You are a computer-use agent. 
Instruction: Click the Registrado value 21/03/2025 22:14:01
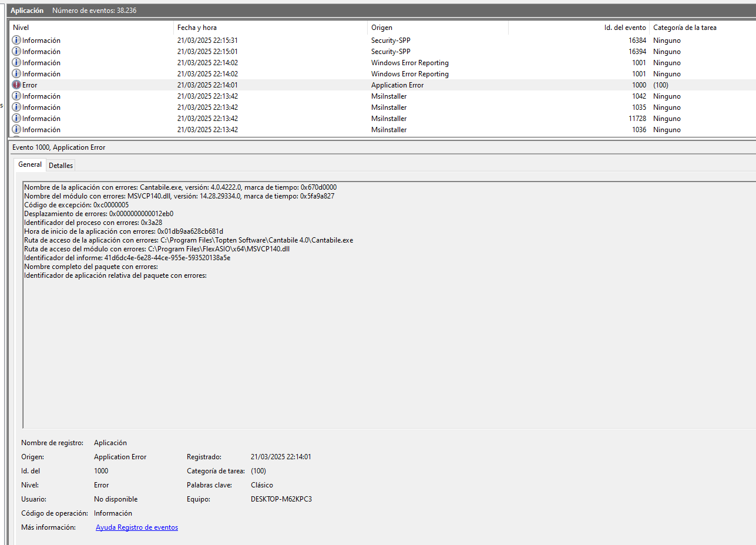point(281,457)
